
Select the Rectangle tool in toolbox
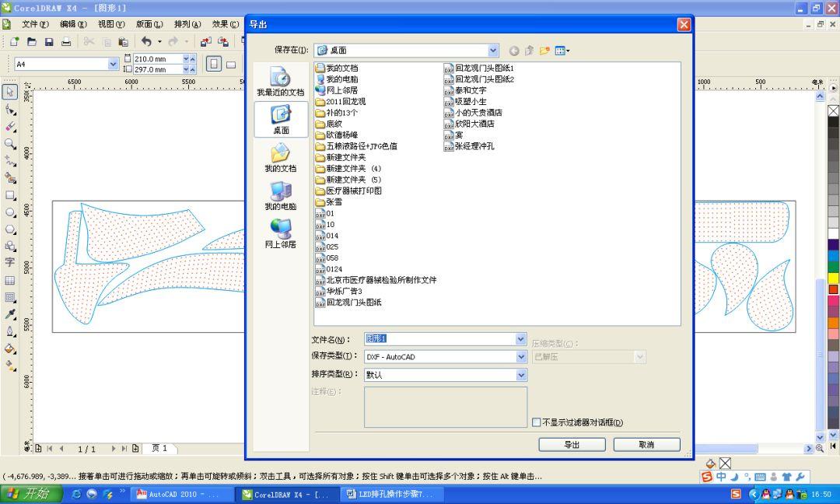10,195
